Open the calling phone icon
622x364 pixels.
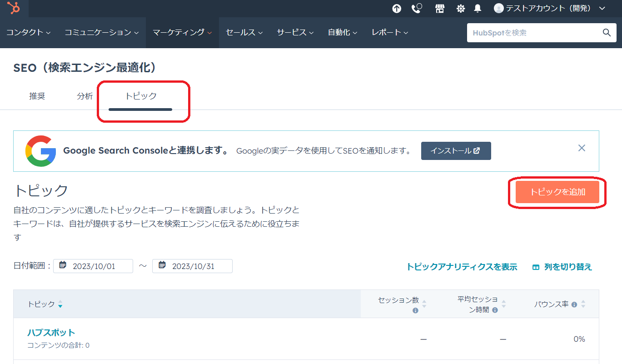coord(417,9)
